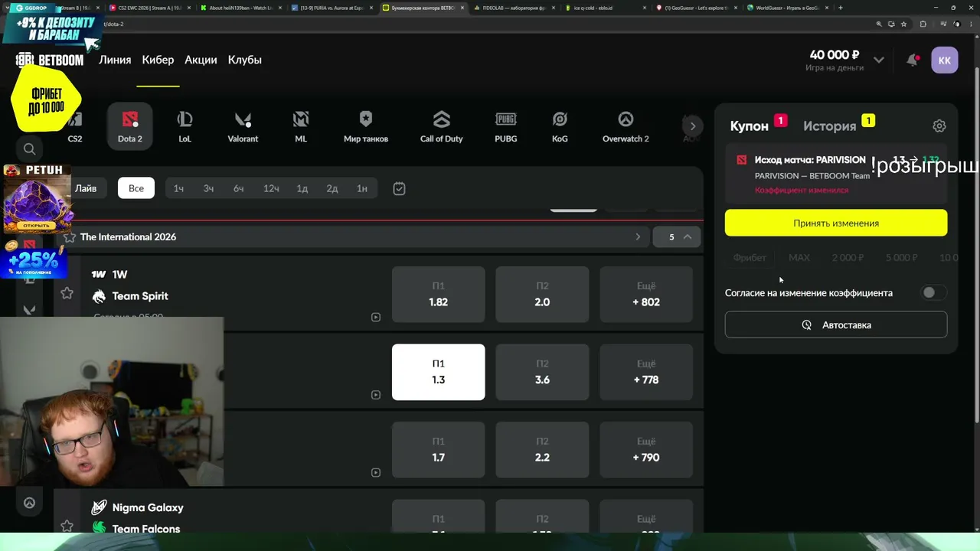Open coupon settings gear
Image resolution: width=980 pixels, height=551 pixels.
click(x=939, y=126)
